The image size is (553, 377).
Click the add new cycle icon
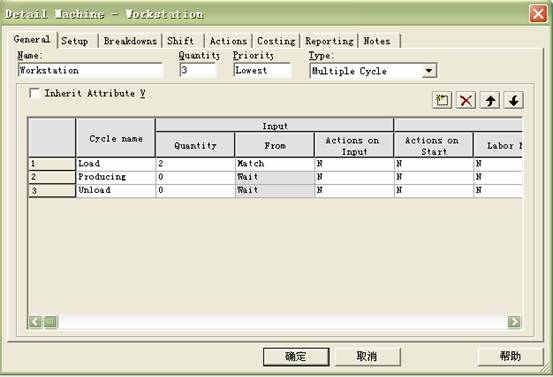coord(442,101)
